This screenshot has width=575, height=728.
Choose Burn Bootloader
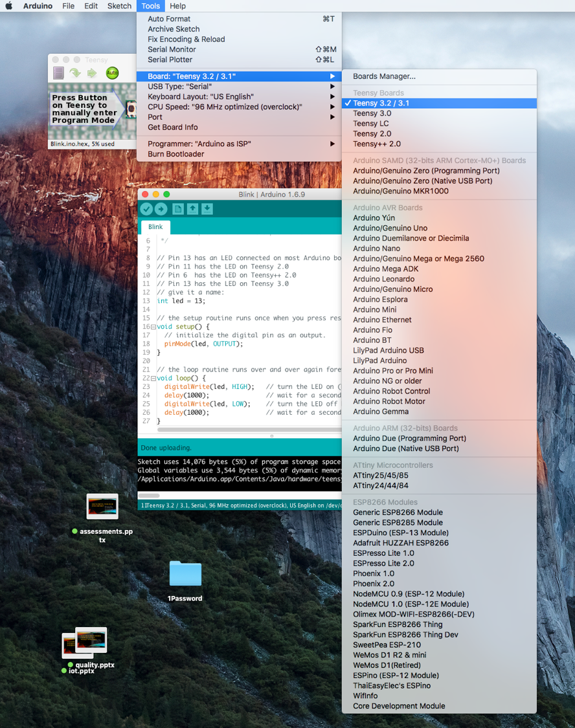point(239,154)
